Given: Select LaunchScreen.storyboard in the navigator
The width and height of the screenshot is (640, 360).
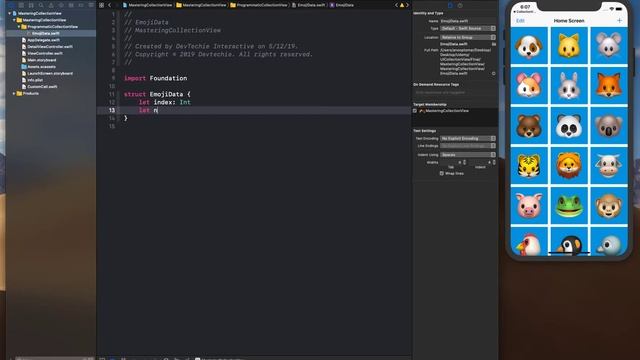Looking at the screenshot, I should 51,73.
